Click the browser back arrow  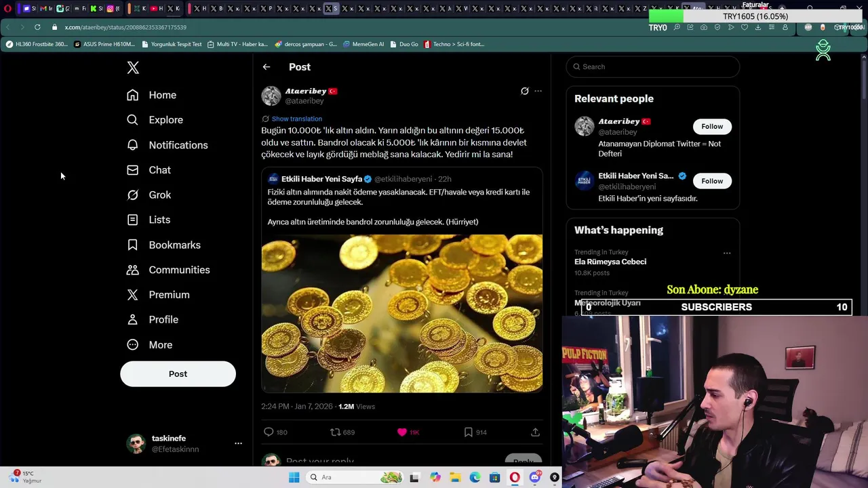point(7,27)
